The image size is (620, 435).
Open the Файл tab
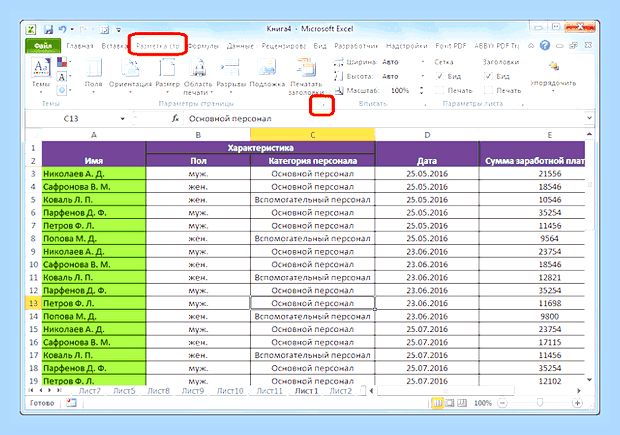[x=43, y=45]
